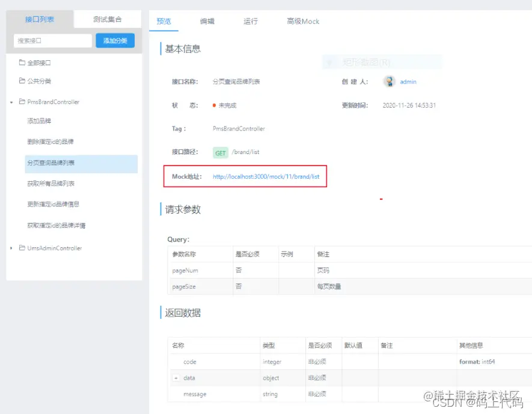The width and height of the screenshot is (532, 414).
Task: Select 全部接口 in the sidebar
Action: (x=39, y=63)
